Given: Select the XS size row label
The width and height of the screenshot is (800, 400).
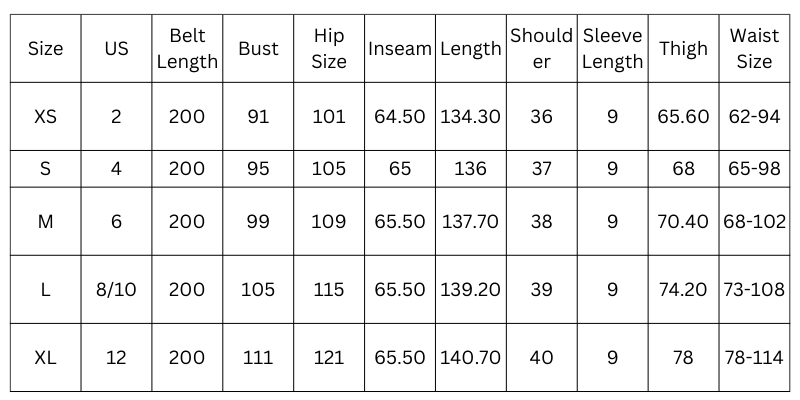Looking at the screenshot, I should tap(45, 117).
